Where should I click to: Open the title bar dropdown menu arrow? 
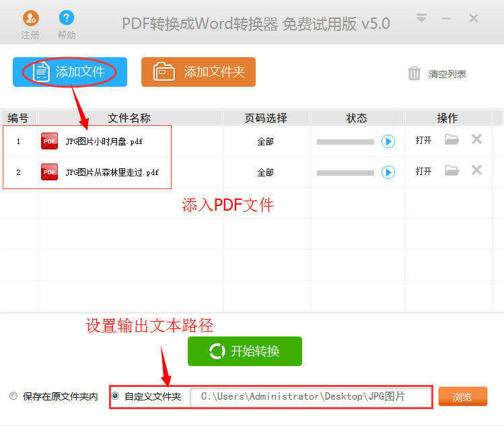421,18
